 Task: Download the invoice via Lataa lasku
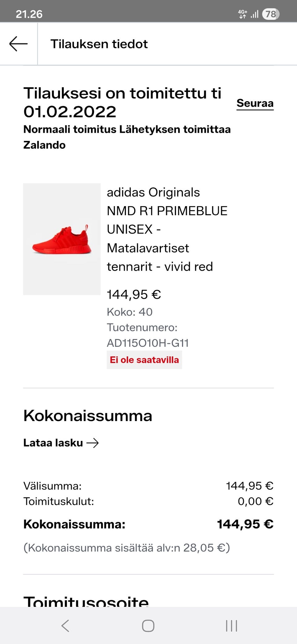pos(53,443)
